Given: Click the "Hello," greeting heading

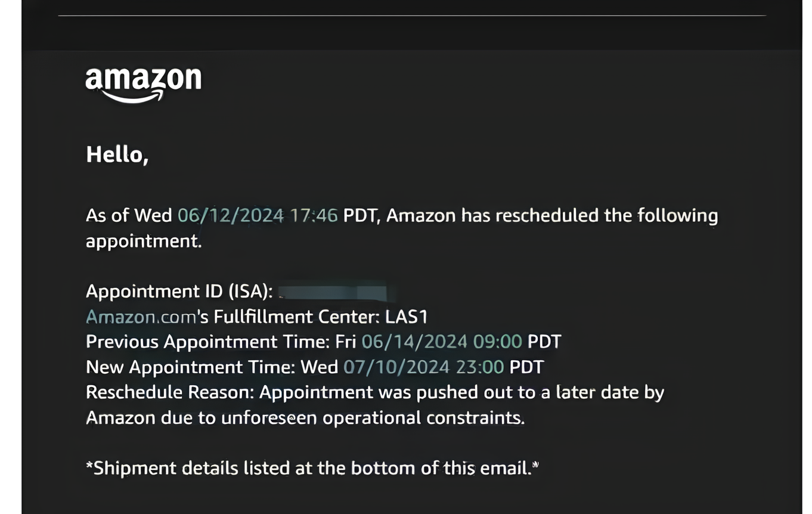Looking at the screenshot, I should [117, 154].
